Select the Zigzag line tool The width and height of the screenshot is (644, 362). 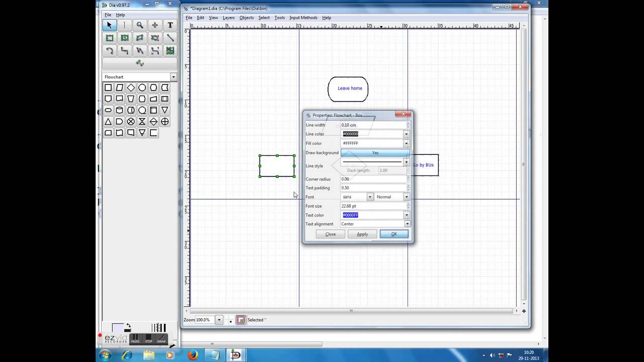124,51
